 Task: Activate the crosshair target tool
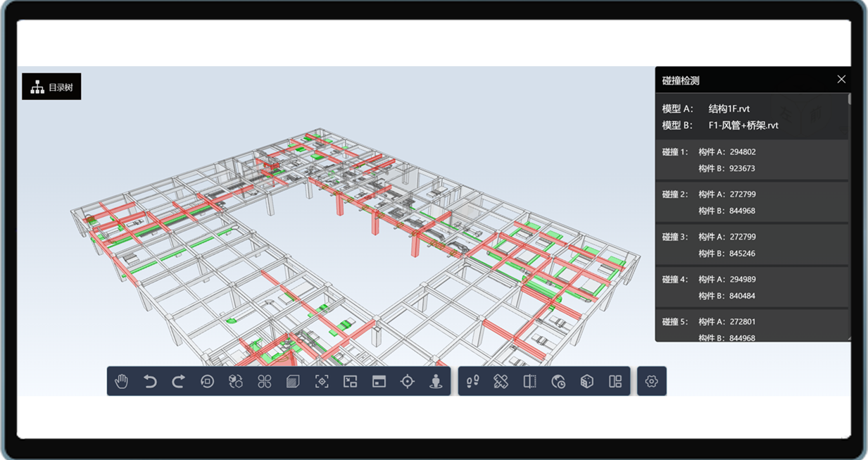click(x=407, y=381)
